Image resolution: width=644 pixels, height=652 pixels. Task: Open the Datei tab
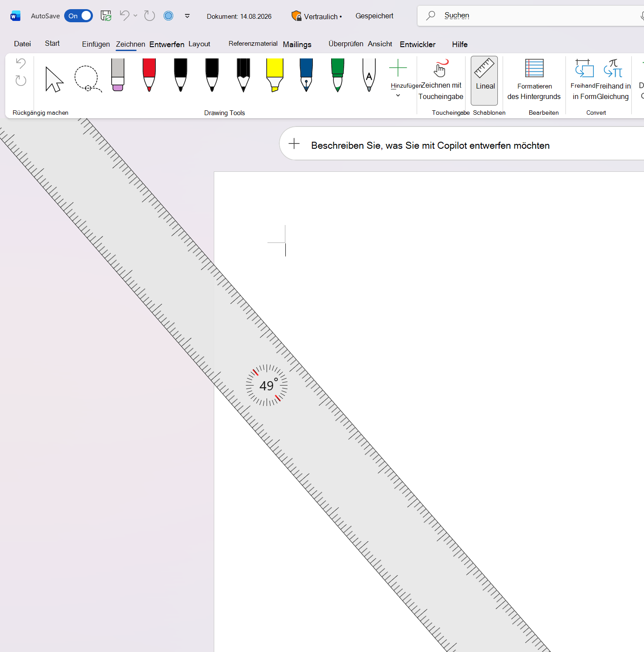point(22,44)
